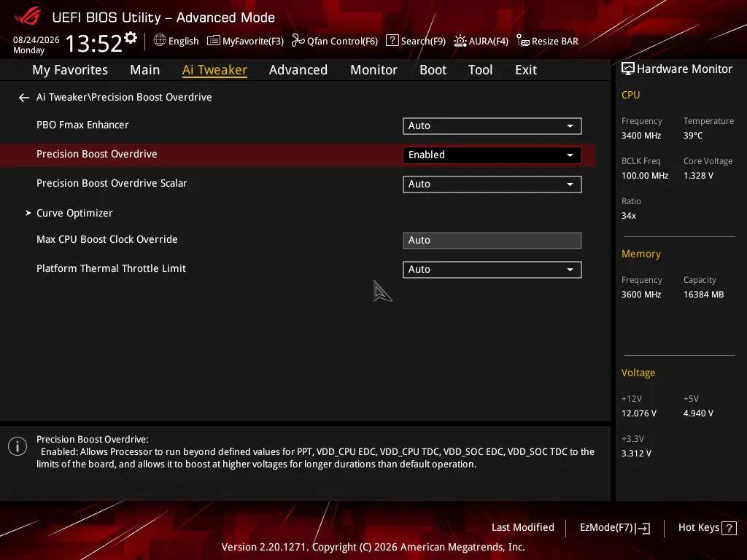Switch to the My Favorites tab
The width and height of the screenshot is (747, 560).
point(70,70)
